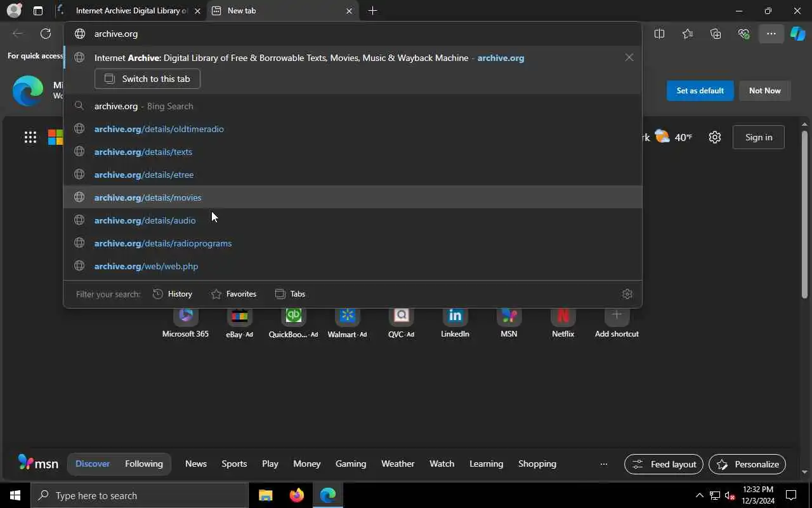Open Microsoft 365 shortcut

pyautogui.click(x=185, y=323)
